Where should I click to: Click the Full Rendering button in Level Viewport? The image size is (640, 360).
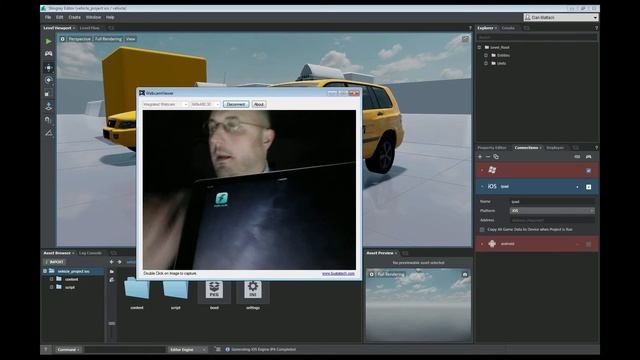[x=108, y=39]
